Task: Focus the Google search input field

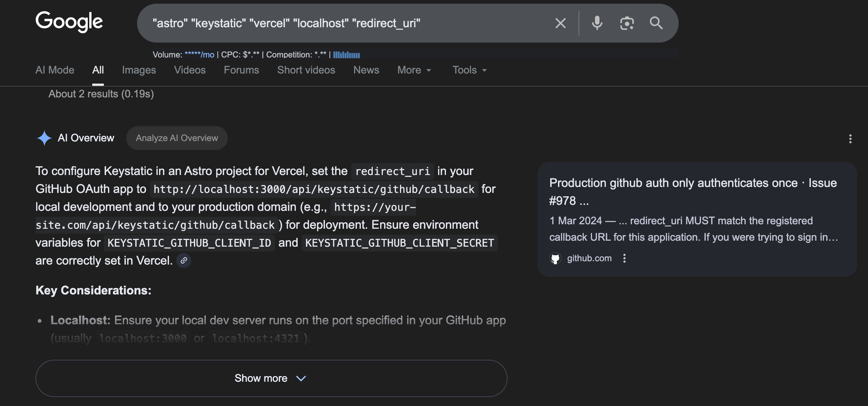Action: coord(347,23)
